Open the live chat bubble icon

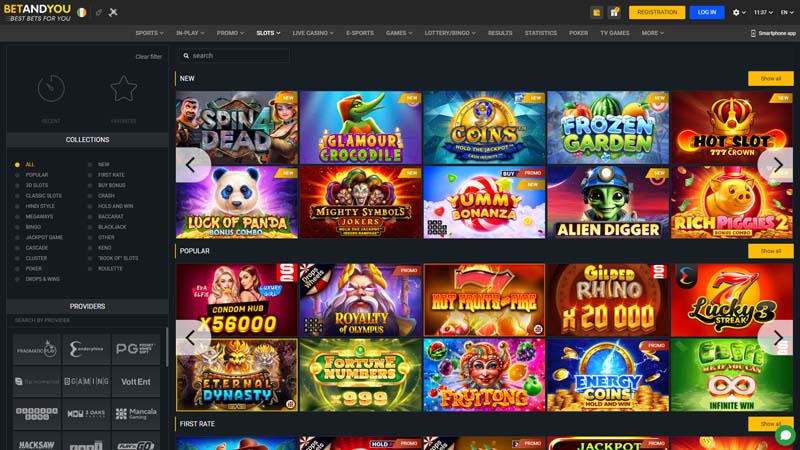(x=786, y=435)
